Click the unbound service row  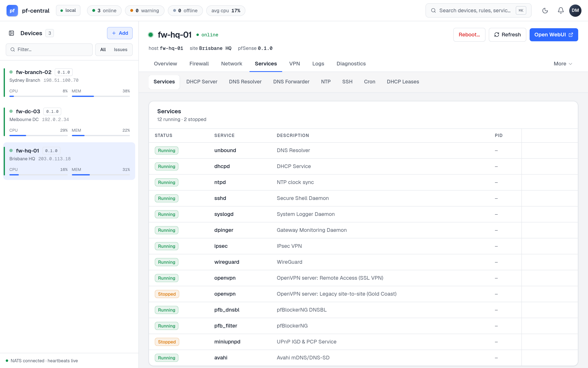click(363, 150)
